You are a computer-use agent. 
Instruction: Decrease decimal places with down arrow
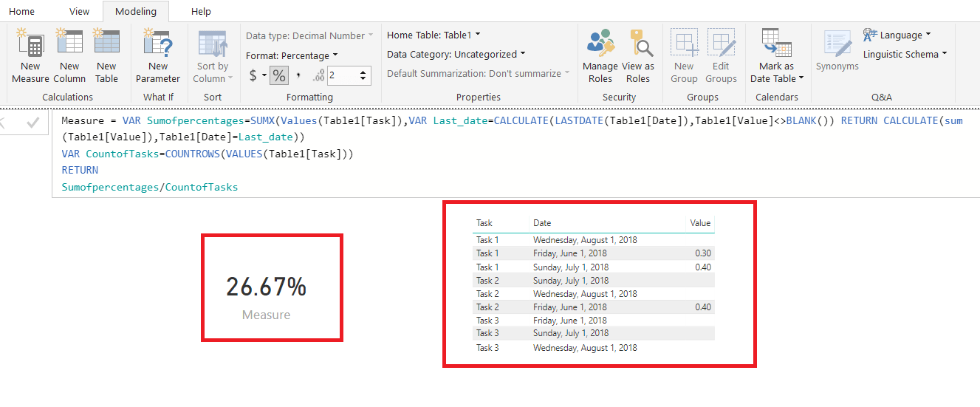(x=363, y=79)
